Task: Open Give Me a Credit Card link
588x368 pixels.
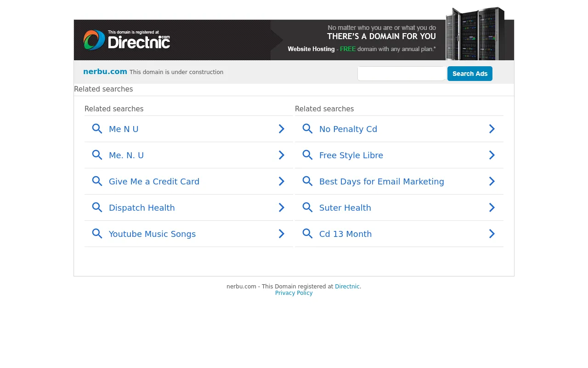Action: 154,182
